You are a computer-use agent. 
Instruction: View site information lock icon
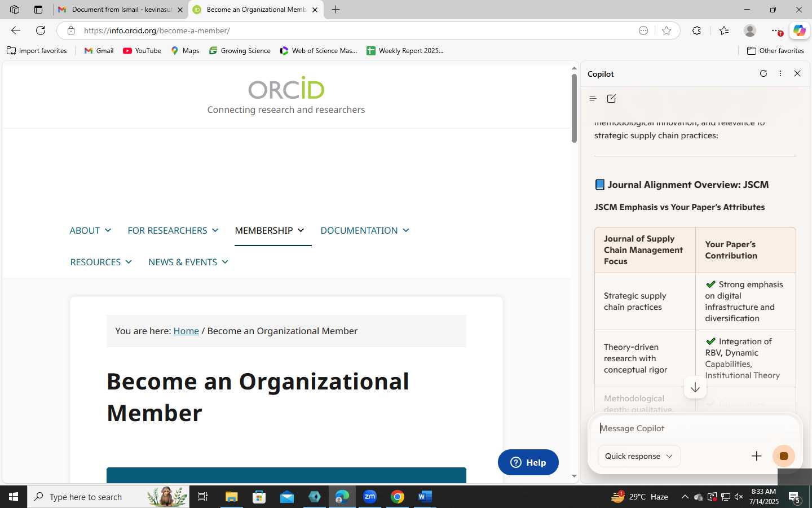point(71,30)
